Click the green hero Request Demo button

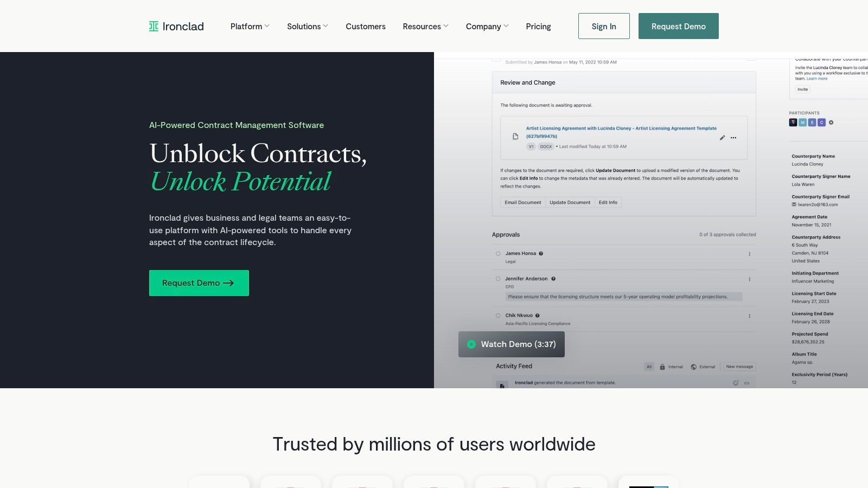coord(199,283)
